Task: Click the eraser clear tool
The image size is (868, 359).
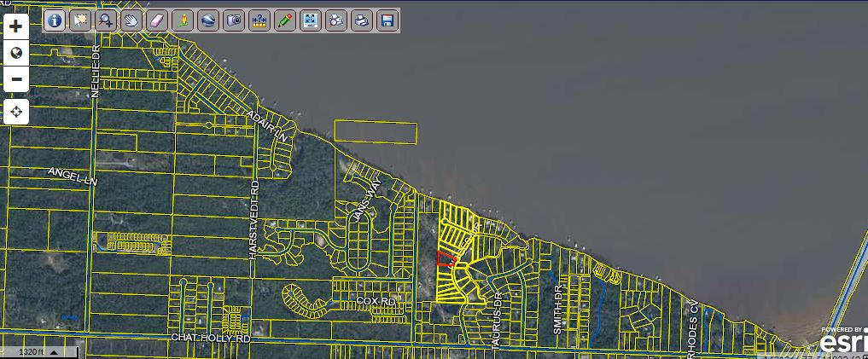Action: coord(157,20)
